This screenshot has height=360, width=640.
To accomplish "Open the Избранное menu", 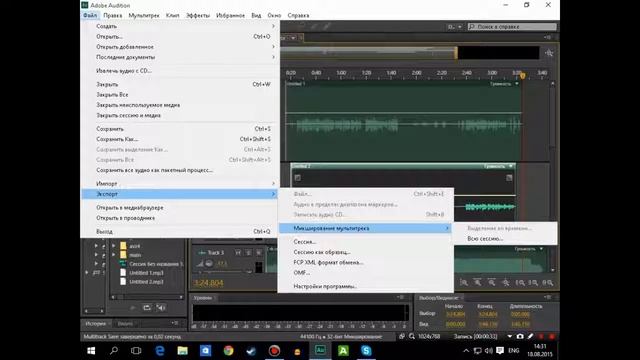I will click(230, 16).
